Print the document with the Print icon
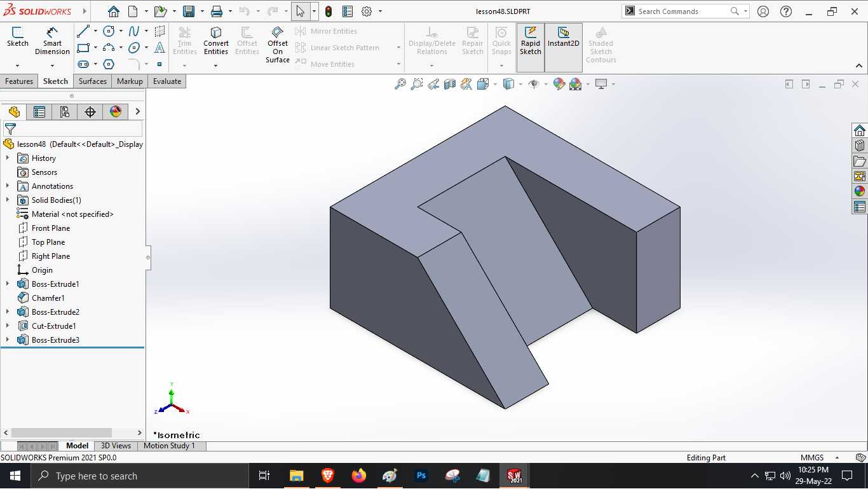The height and width of the screenshot is (496, 868). point(217,11)
